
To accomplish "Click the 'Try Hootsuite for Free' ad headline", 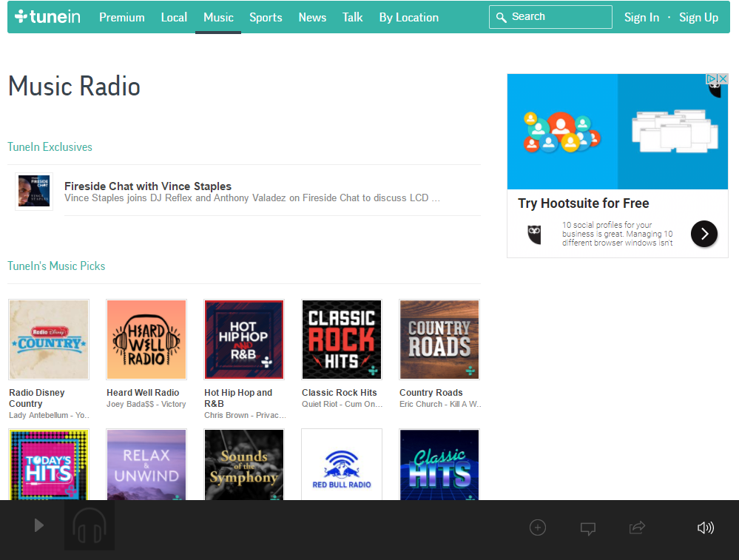I will click(x=584, y=203).
